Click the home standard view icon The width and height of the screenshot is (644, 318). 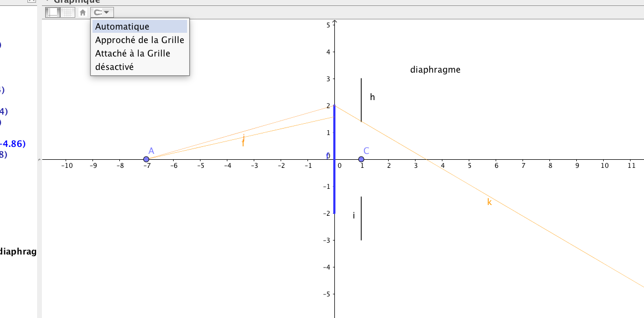83,12
